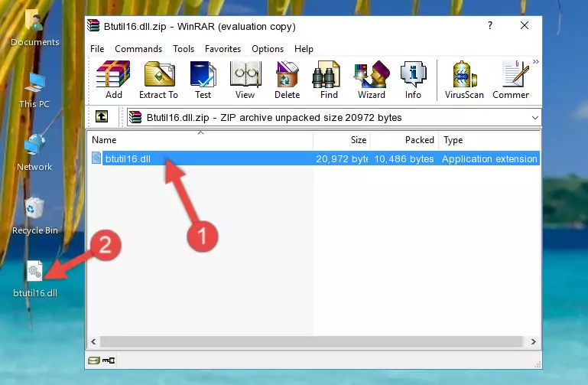The width and height of the screenshot is (588, 385).
Task: Run VirusScan on archive
Action: (x=464, y=80)
